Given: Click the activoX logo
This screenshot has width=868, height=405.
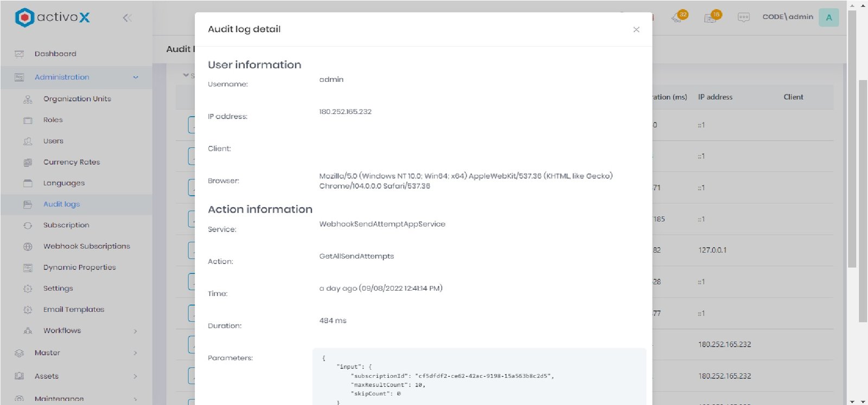Looking at the screenshot, I should [x=52, y=17].
